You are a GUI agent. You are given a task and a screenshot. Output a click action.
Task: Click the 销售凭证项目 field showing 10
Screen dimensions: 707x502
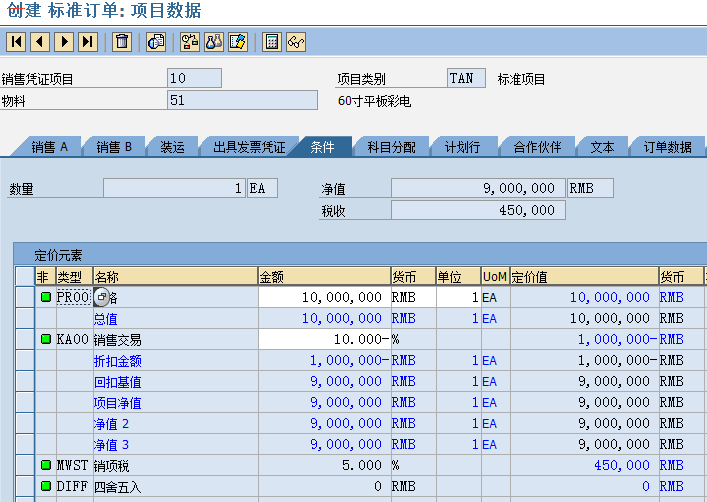[x=194, y=78]
